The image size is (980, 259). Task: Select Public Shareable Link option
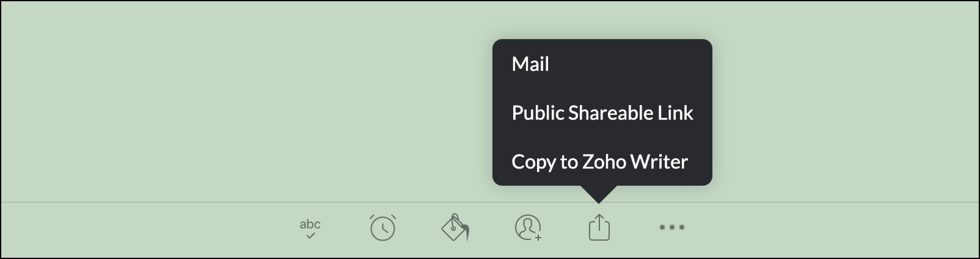[x=602, y=113]
